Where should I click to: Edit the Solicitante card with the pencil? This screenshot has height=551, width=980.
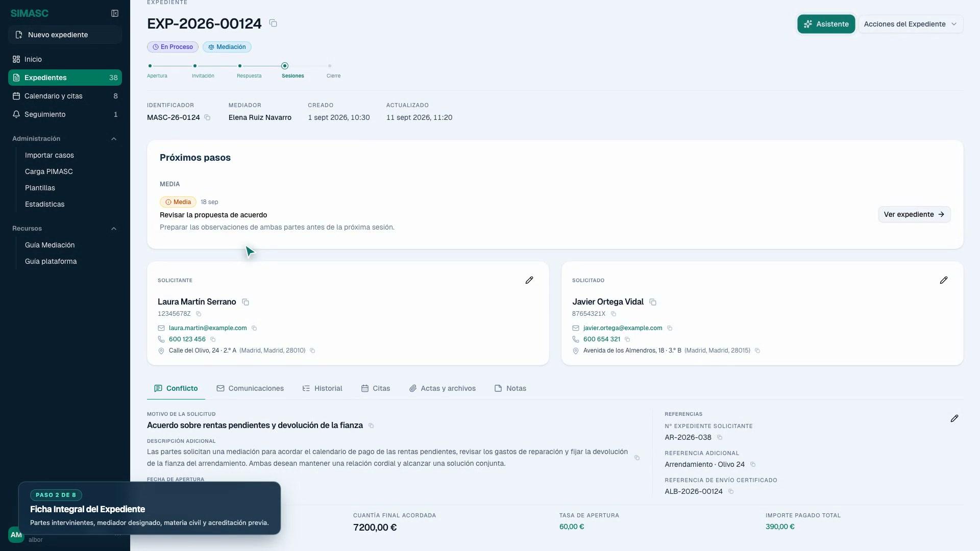(x=529, y=280)
